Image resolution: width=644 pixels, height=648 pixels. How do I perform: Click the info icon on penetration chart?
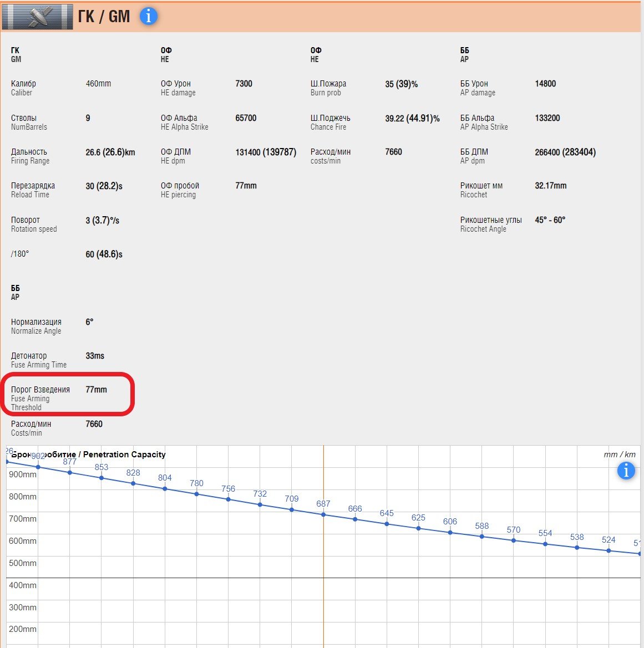(x=626, y=471)
